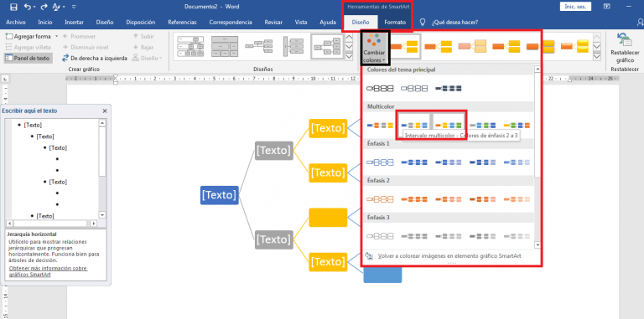Viewport: 644px width, 319px height.
Task: Click the ¿Qué desea hacer? search box
Action: click(x=455, y=23)
